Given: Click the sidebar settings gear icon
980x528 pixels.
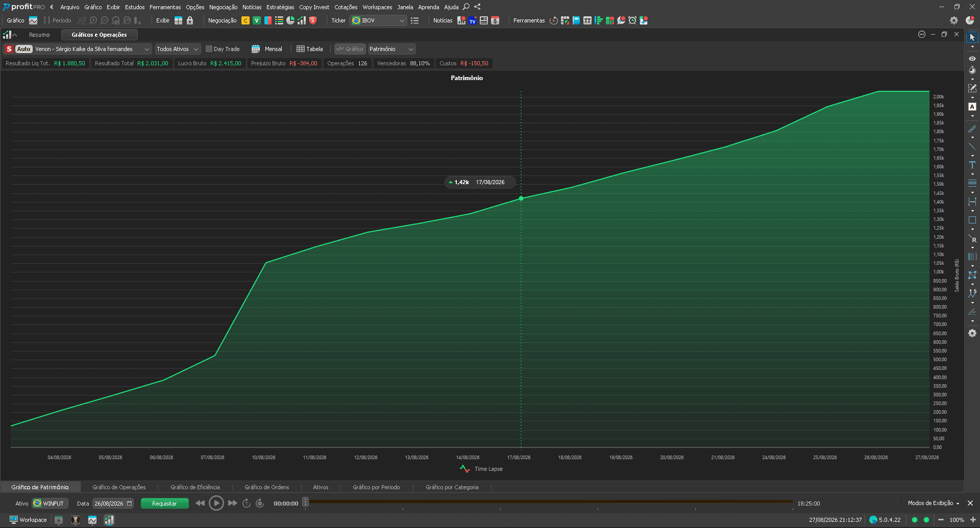Looking at the screenshot, I should click(972, 333).
